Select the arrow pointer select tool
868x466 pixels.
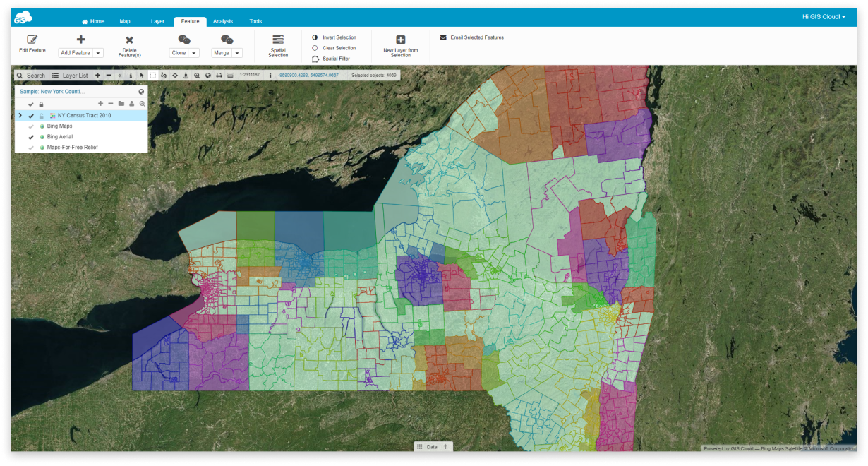(142, 76)
